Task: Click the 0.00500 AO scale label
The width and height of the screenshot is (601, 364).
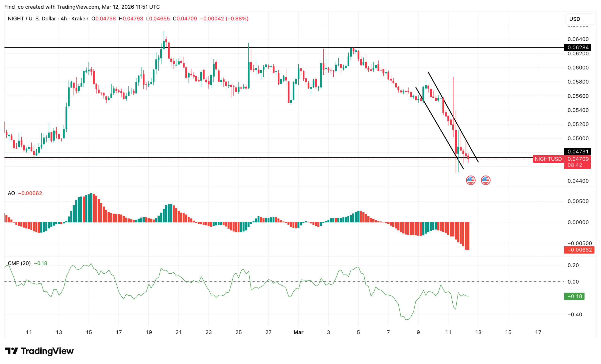Action: tap(578, 201)
